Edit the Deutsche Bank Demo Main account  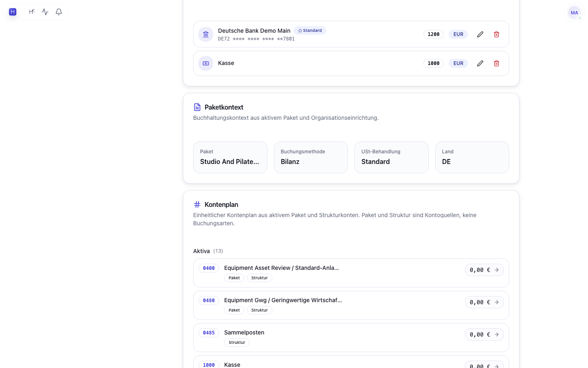point(480,34)
